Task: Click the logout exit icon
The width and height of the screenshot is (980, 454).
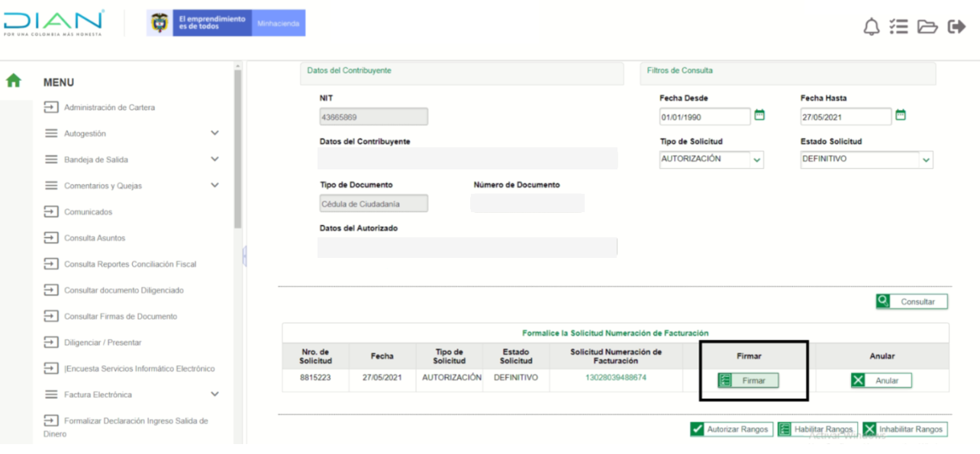Action: (x=956, y=27)
